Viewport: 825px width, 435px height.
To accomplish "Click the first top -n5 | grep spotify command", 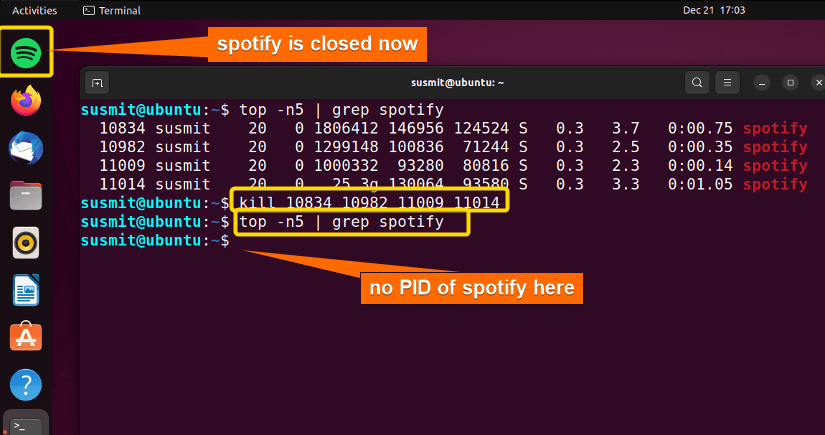I will 341,110.
